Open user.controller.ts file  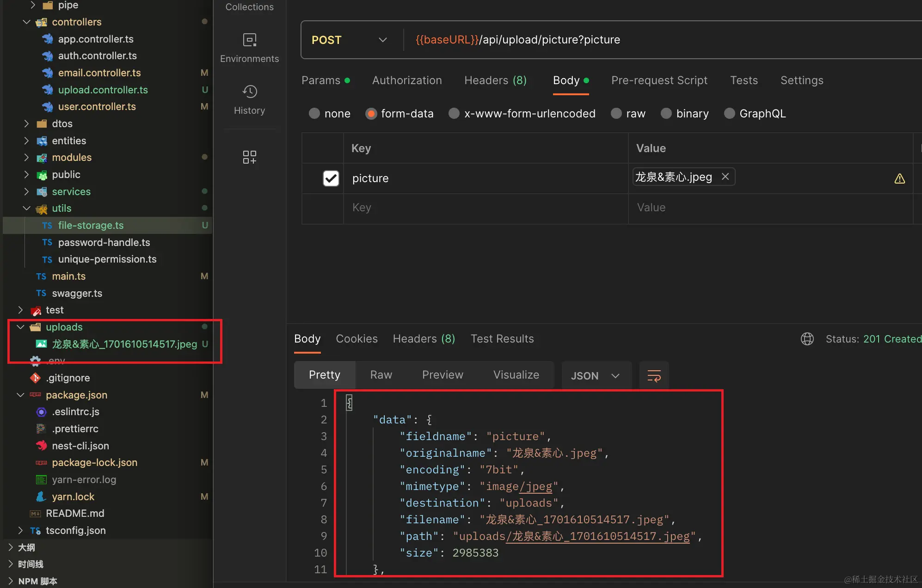(x=97, y=106)
